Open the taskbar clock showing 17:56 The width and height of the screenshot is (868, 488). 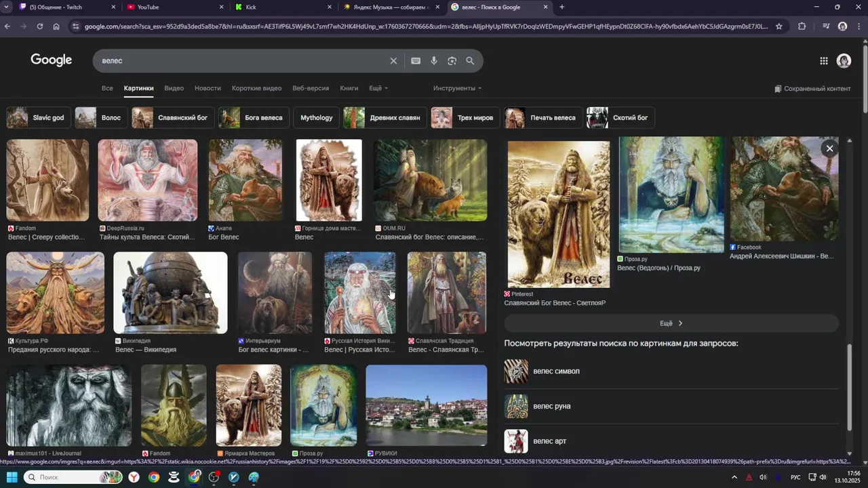tap(848, 477)
